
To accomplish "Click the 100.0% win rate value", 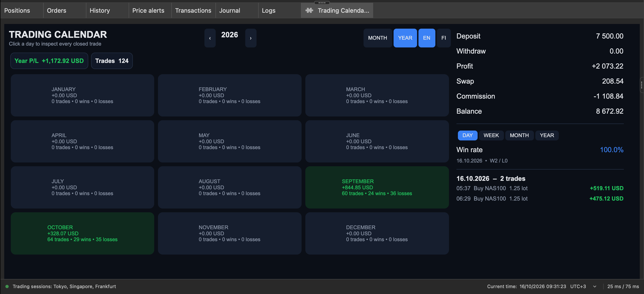I will click(612, 150).
